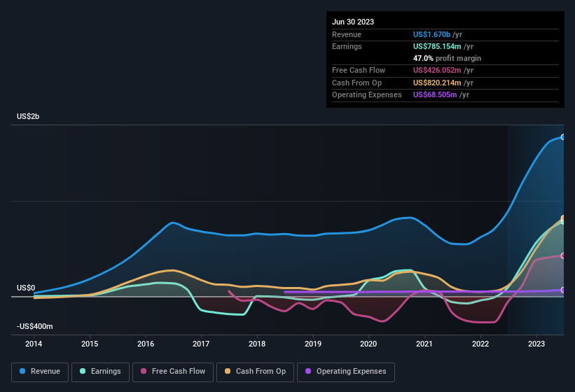The image size is (575, 392).
Task: Click the Cash From Op endpoint marker
Action: (x=563, y=218)
